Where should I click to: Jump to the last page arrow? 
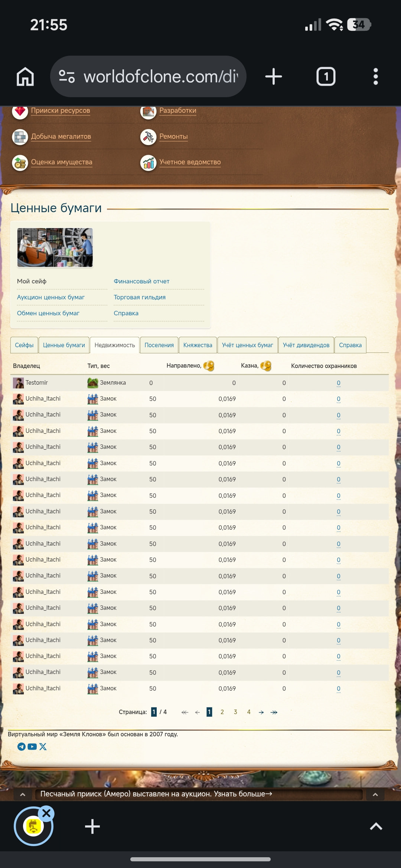[274, 712]
